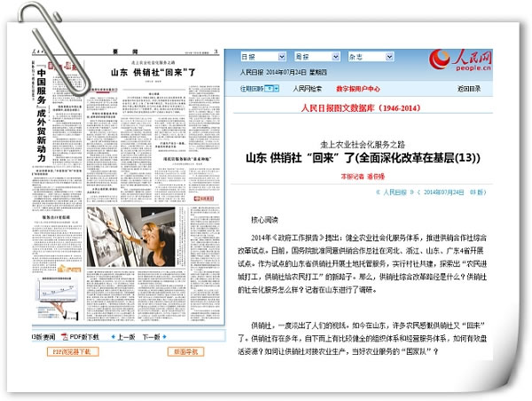Click the reporter byline 本报记者 潘俊强
Screen dimensions: 532x401
point(363,177)
